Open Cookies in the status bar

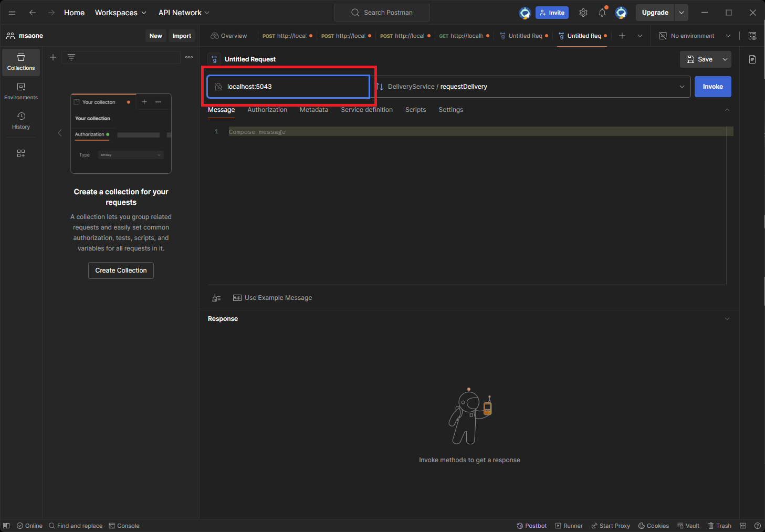click(x=653, y=526)
